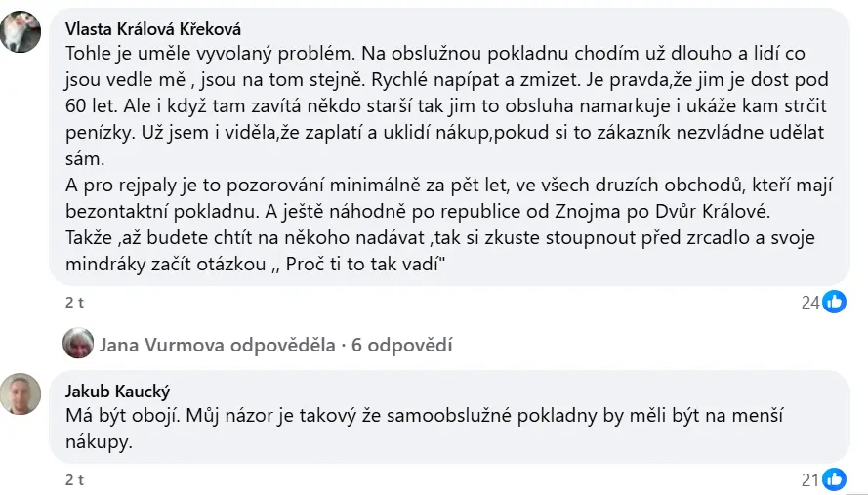Click the '2 t' timestamp under Vlasta's comment
This screenshot has width=868, height=495.
pyautogui.click(x=74, y=303)
